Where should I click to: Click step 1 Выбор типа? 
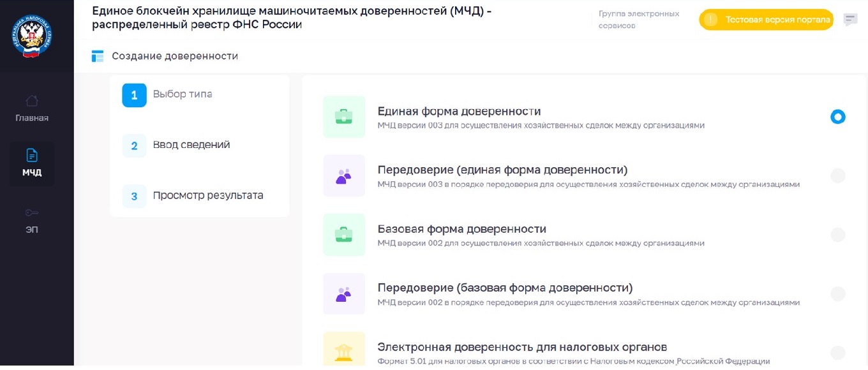pyautogui.click(x=182, y=94)
